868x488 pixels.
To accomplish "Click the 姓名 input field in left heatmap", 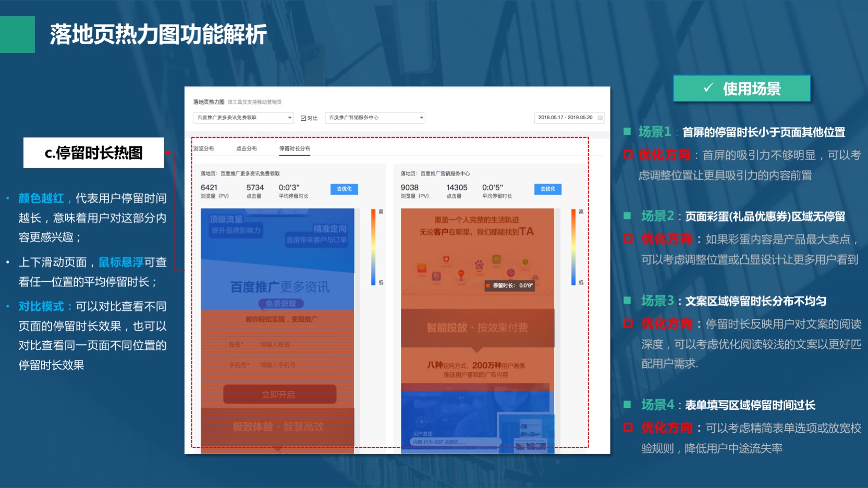I will pyautogui.click(x=281, y=344).
